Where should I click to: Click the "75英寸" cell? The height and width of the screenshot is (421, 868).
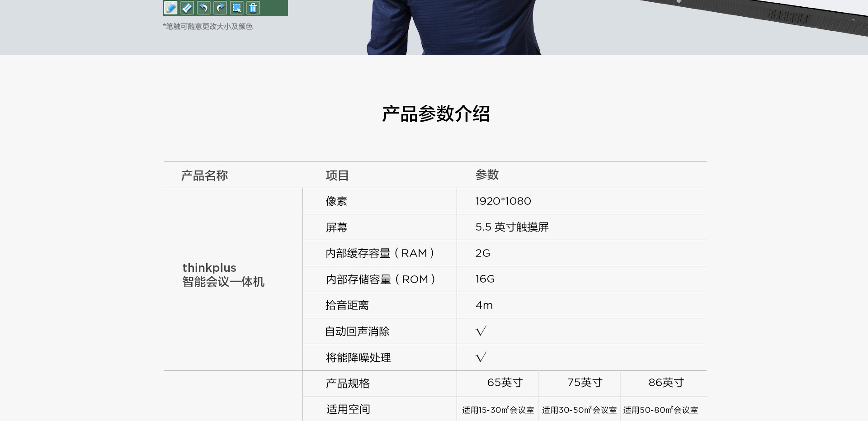(585, 383)
